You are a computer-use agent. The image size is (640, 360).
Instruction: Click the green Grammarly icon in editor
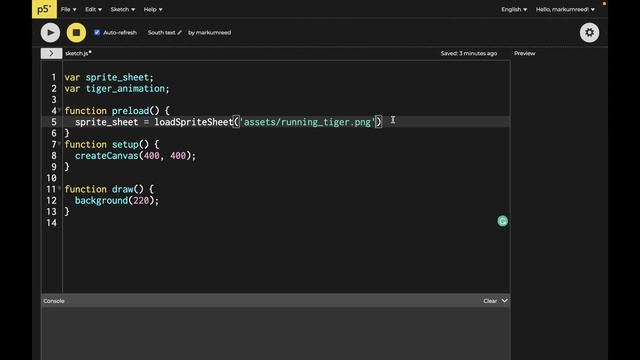502,221
